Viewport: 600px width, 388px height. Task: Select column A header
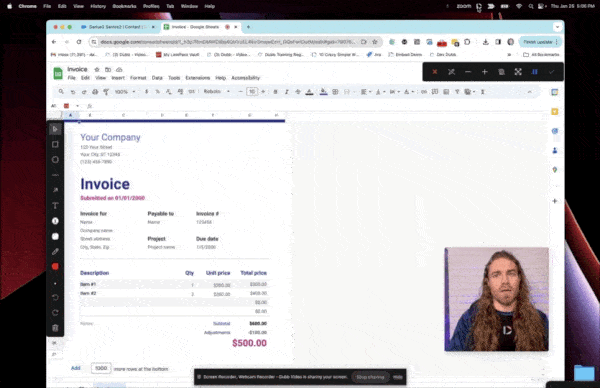[x=70, y=115]
